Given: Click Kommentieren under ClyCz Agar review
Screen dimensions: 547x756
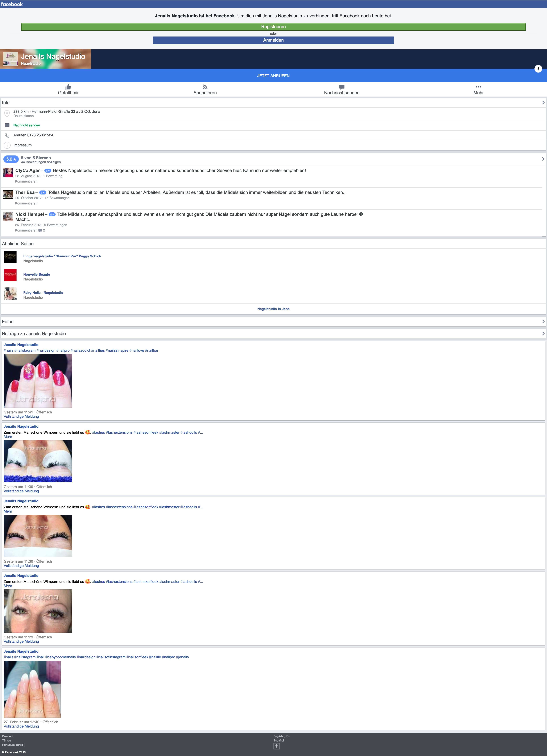Looking at the screenshot, I should 26,181.
